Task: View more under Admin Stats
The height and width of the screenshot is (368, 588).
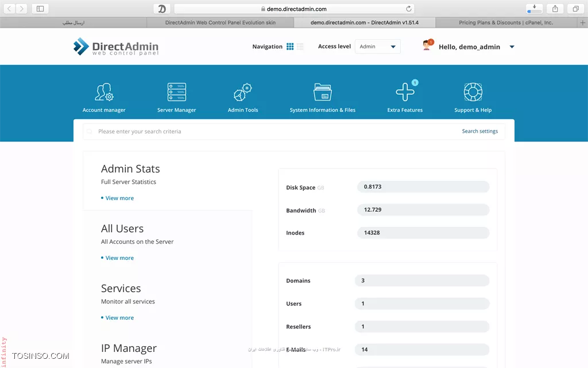Action: [119, 198]
